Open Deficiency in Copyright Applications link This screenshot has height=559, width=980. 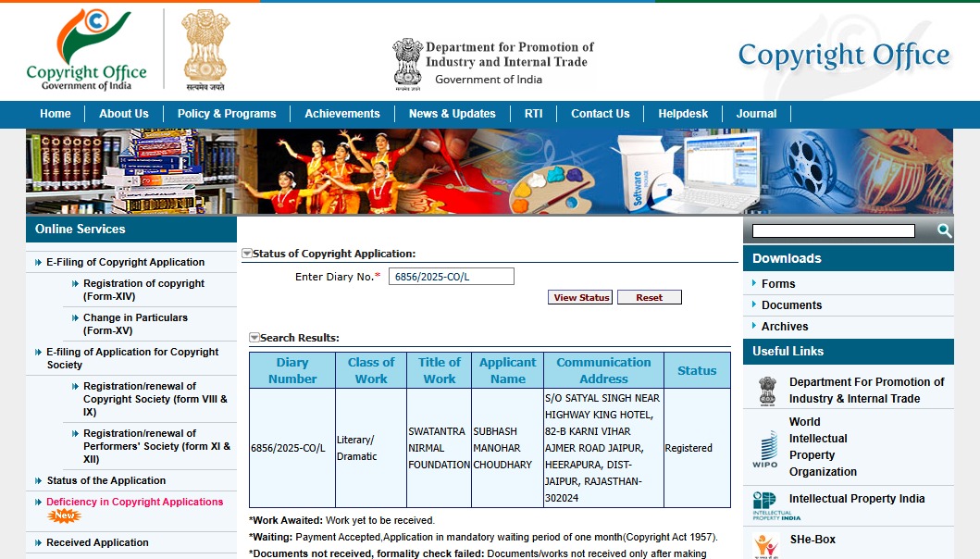point(134,502)
